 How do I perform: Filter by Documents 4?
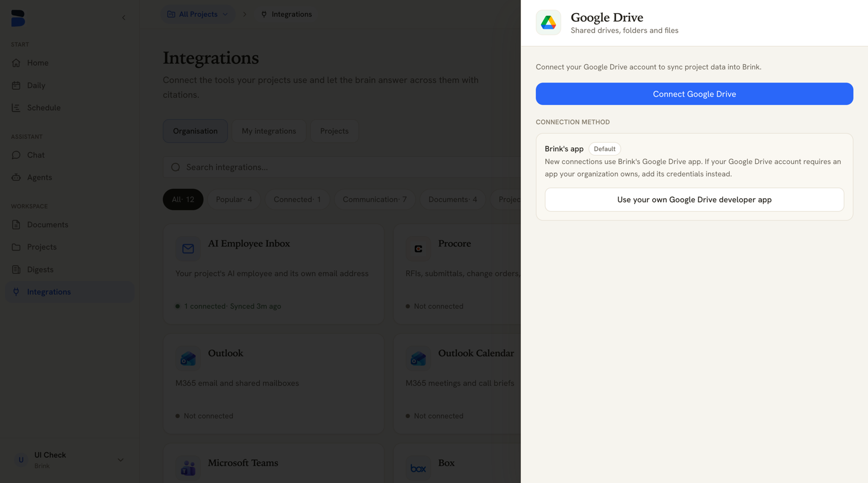pos(452,199)
